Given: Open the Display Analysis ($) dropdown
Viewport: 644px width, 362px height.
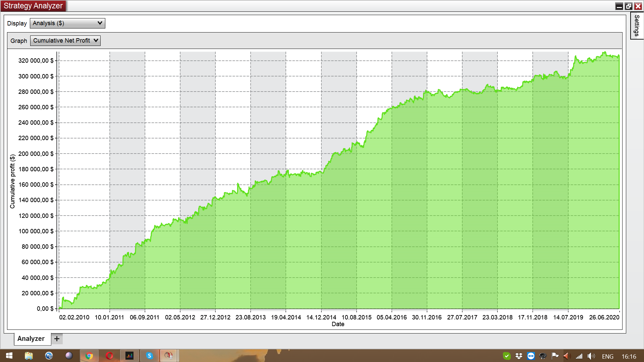Looking at the screenshot, I should tap(67, 23).
